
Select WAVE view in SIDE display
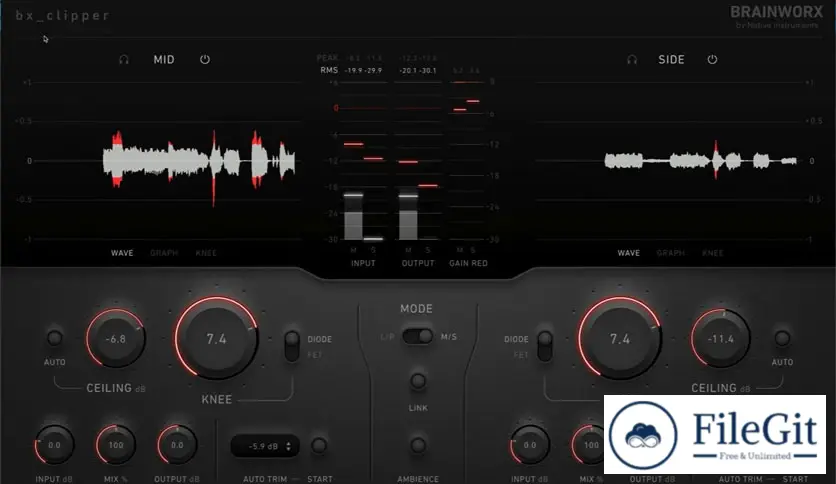pyautogui.click(x=629, y=253)
